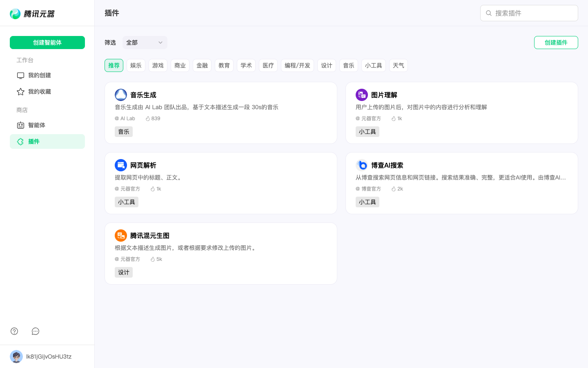Open the 天气 category filter

(x=398, y=65)
